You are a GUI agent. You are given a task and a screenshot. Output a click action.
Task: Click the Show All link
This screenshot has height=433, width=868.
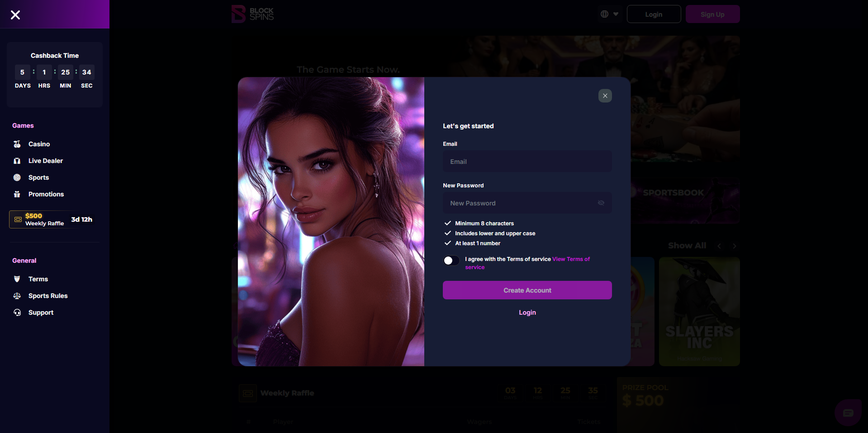687,246
